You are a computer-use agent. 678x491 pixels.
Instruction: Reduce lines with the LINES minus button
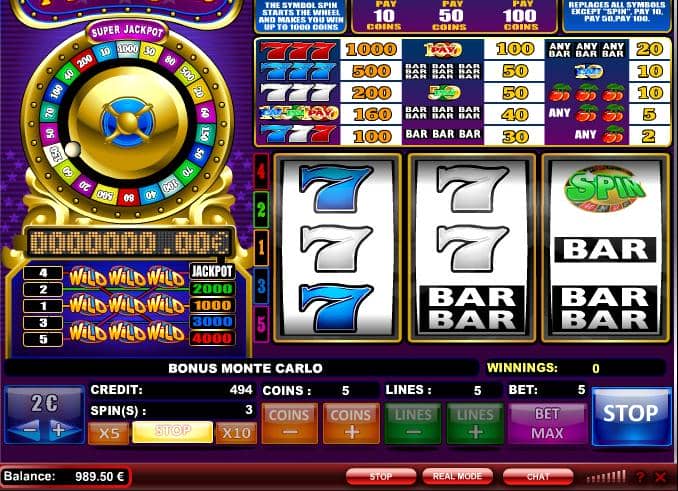(x=413, y=423)
